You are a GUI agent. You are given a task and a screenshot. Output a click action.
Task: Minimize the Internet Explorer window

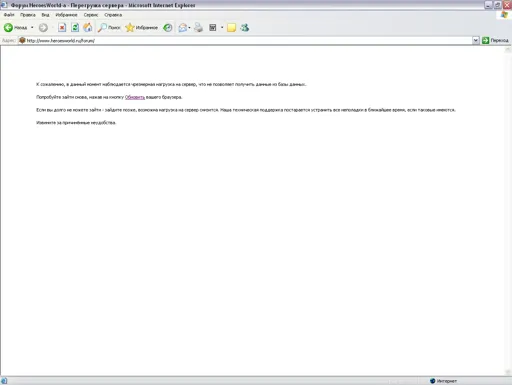(x=488, y=5)
